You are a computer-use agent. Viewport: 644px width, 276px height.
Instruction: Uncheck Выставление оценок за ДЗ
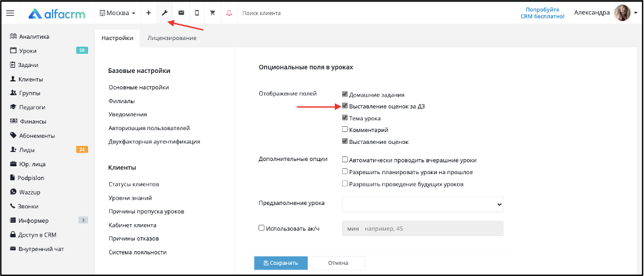(345, 106)
